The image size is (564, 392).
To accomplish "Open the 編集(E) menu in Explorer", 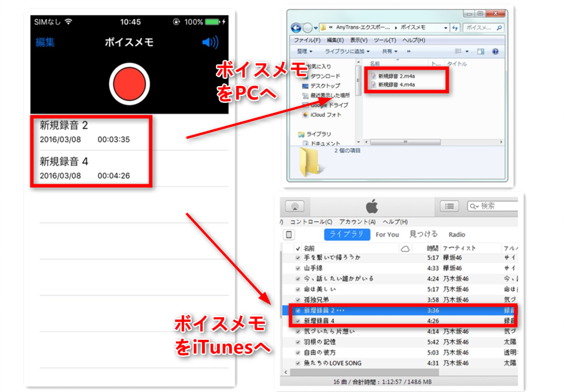I will (x=335, y=40).
